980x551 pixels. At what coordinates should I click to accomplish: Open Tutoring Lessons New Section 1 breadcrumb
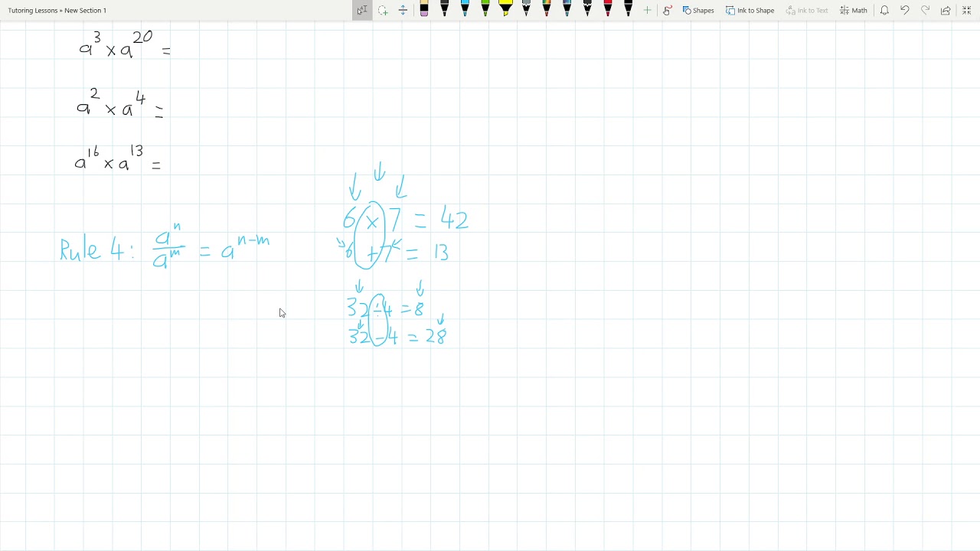tap(57, 10)
